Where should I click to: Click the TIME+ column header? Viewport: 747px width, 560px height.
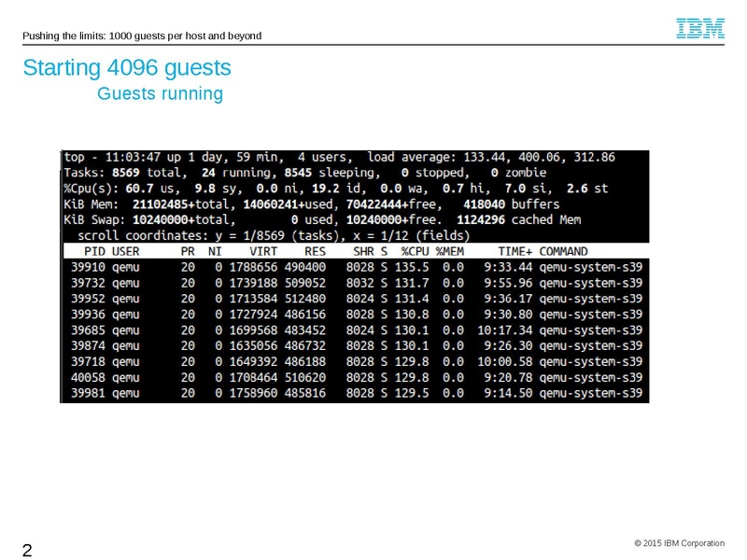coord(514,251)
